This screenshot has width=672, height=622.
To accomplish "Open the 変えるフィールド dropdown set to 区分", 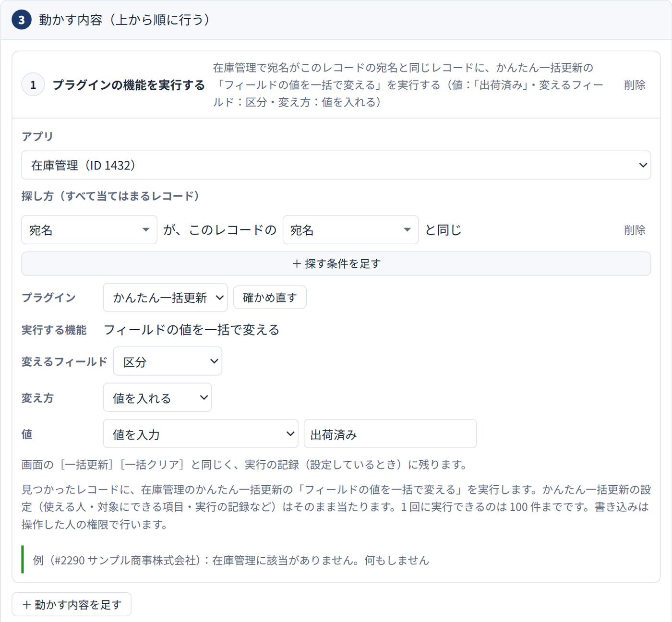I will 168,361.
